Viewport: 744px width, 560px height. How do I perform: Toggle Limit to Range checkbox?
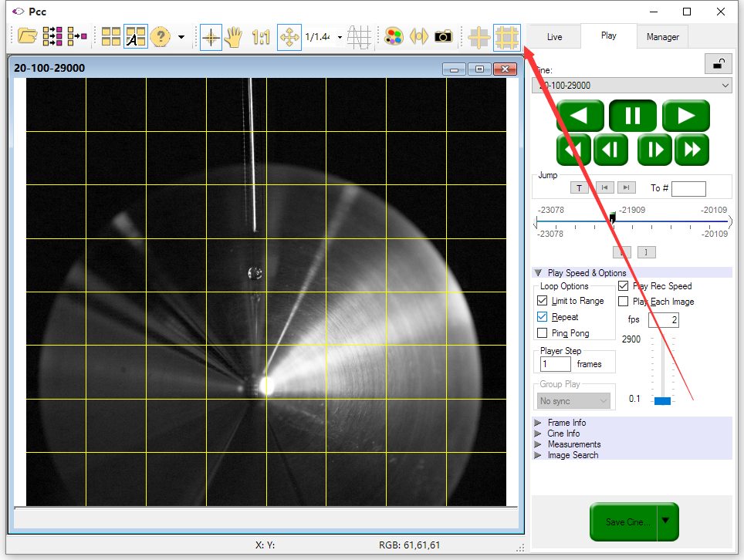(x=543, y=301)
